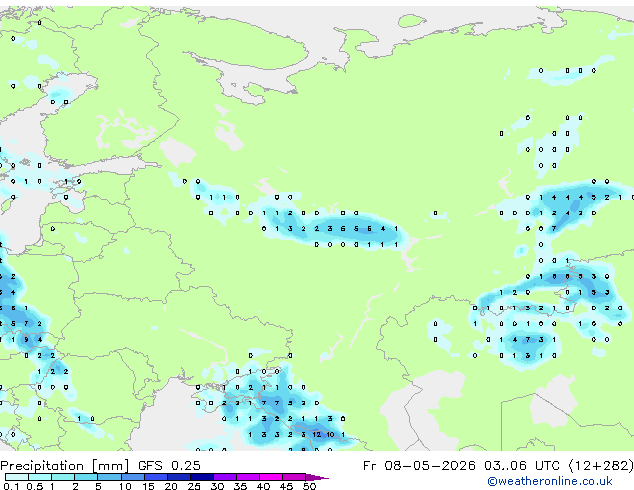Viewport: 634px width, 490px height.
Task: Click the '0.5' legend scale label
Action: coord(34,486)
